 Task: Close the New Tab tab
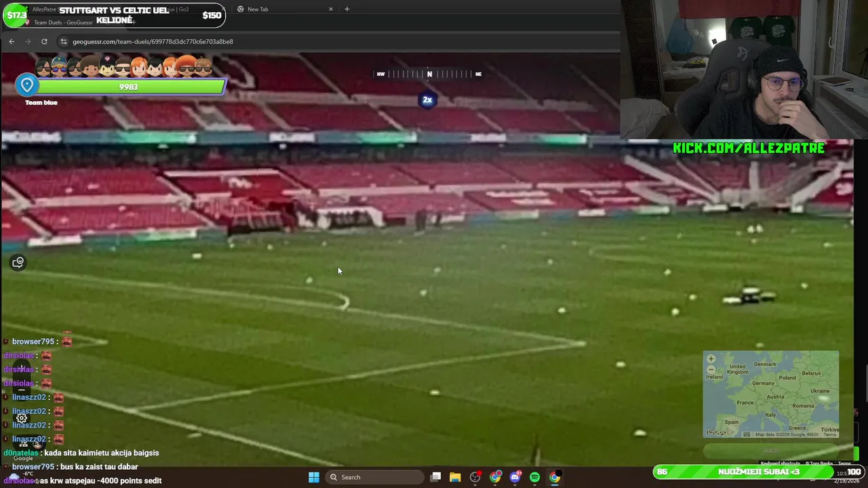coord(331,9)
